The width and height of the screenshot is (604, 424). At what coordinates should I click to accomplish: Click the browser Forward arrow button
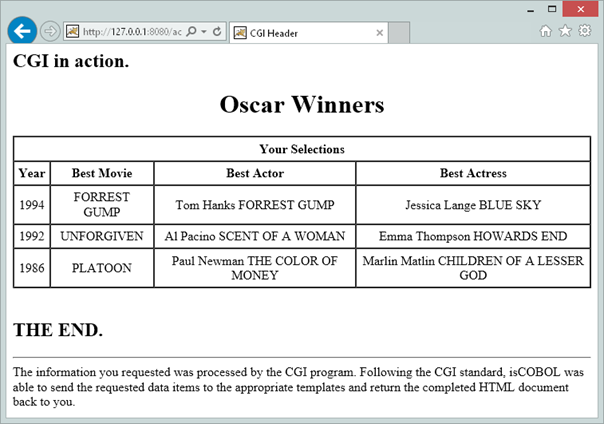[51, 32]
